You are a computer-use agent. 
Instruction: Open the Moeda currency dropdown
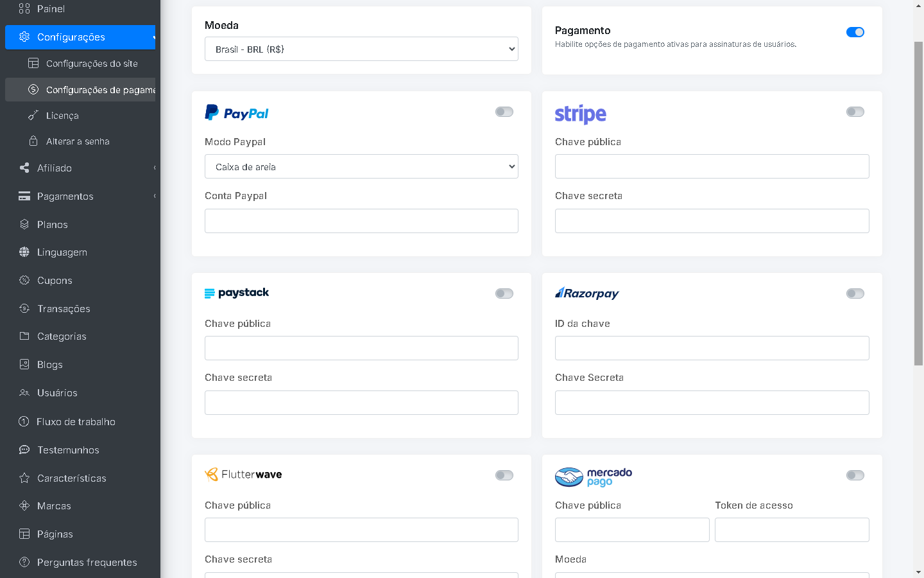point(361,49)
